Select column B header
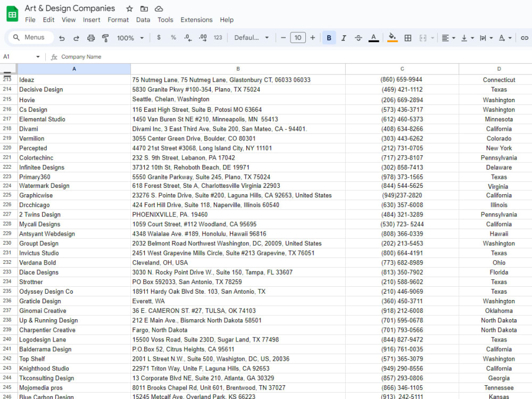This screenshot has height=399, width=532. click(238, 69)
